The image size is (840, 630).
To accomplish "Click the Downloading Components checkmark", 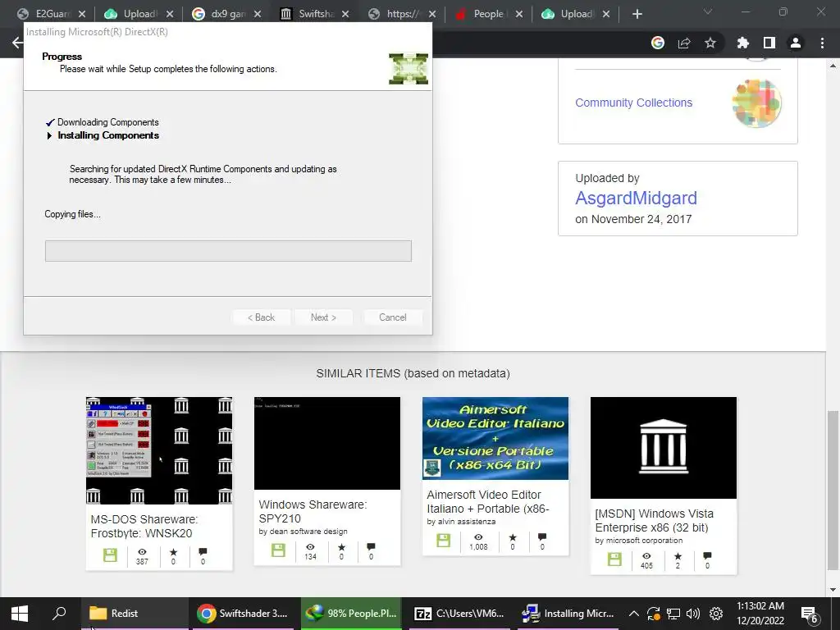I will tap(50, 123).
